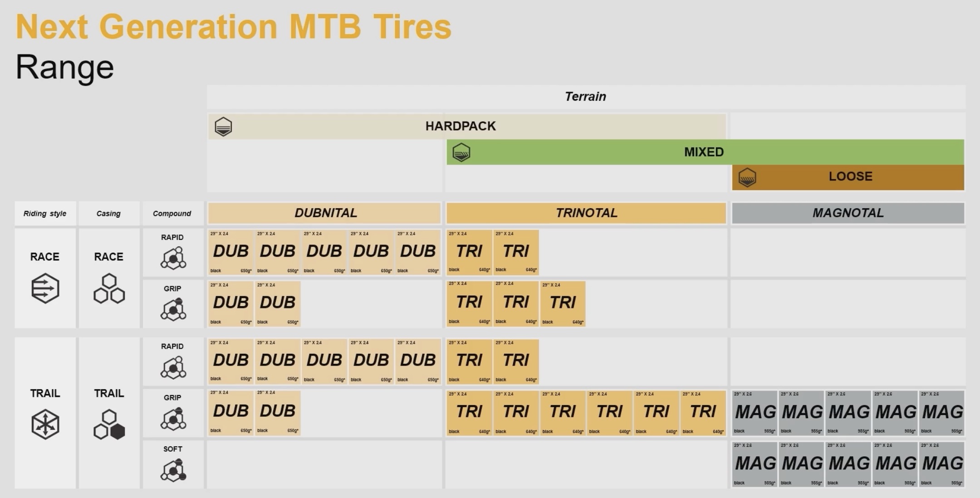Click the green MIXED terrain bar
Image resolution: width=980 pixels, height=498 pixels.
coord(704,152)
